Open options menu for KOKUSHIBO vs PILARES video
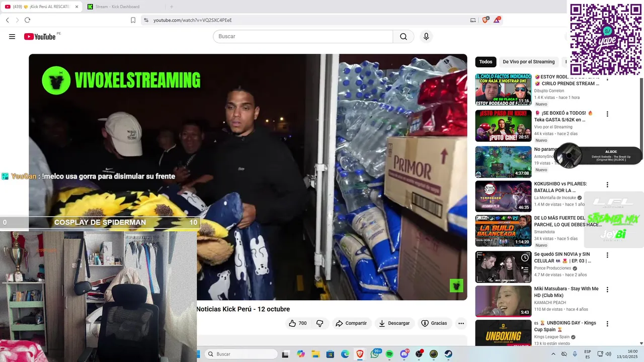Viewport: 644px width, 362px height. (607, 185)
